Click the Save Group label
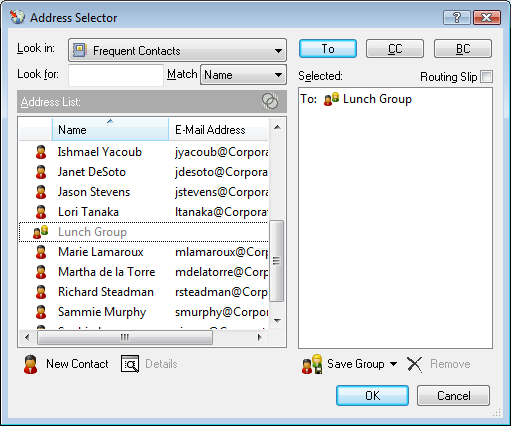 (356, 364)
